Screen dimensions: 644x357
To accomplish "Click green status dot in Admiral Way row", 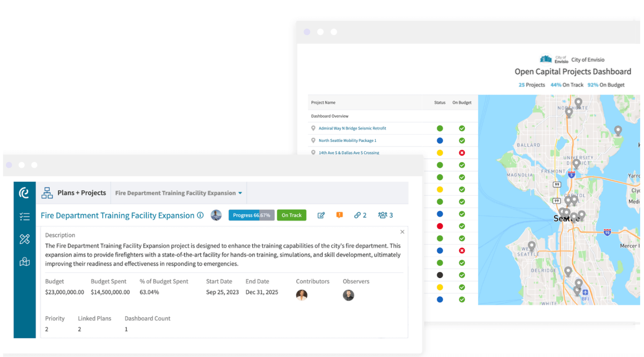I will pos(440,128).
